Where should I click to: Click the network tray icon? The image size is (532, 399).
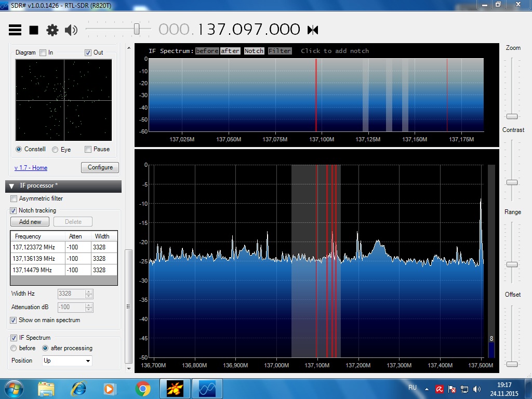pyautogui.click(x=464, y=389)
